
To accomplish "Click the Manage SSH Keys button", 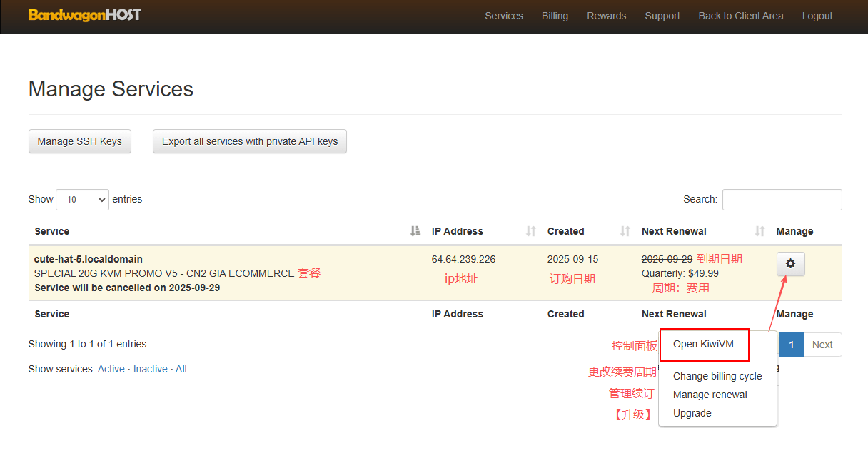I will coord(79,141).
